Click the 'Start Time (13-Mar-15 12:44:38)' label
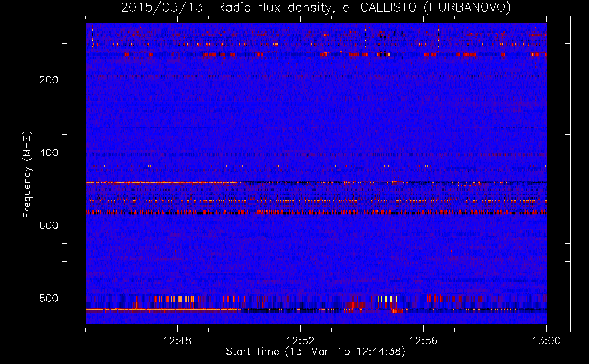The image size is (589, 364). 316,352
